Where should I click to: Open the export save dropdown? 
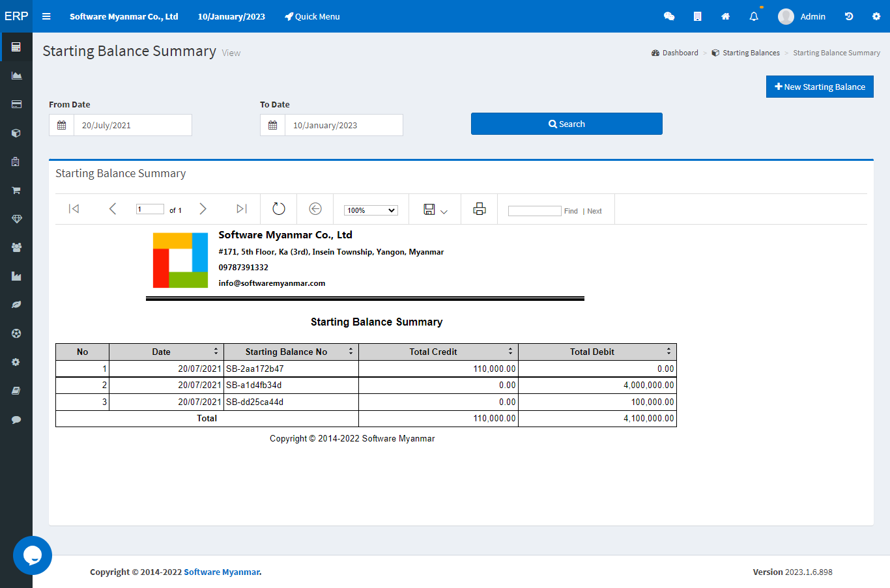coord(435,209)
